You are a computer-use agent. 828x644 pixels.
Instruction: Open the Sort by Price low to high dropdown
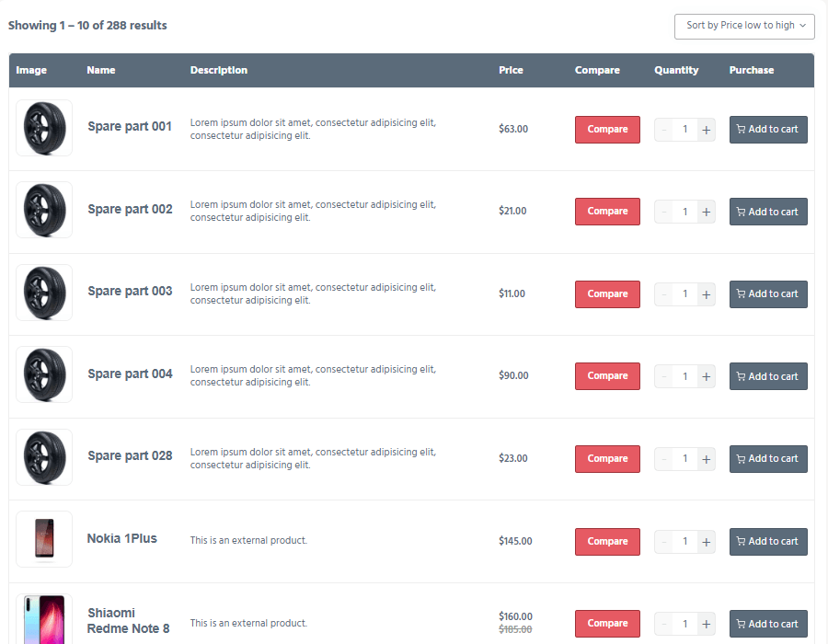point(744,26)
